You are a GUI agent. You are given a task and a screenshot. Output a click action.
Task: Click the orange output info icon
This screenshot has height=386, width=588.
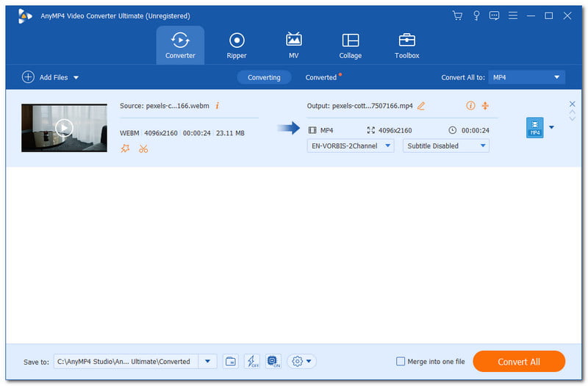[470, 106]
